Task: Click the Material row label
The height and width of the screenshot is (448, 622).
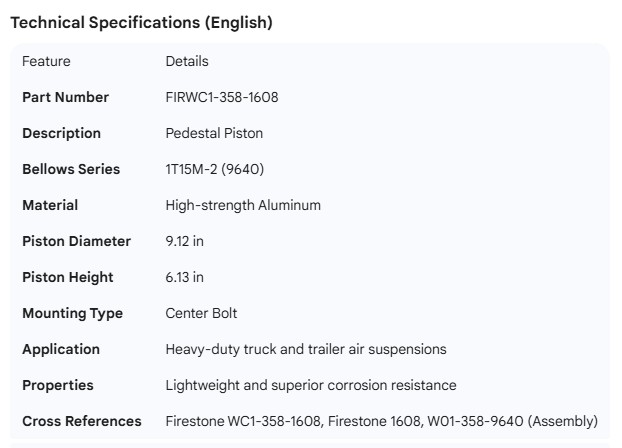Action: (x=50, y=205)
